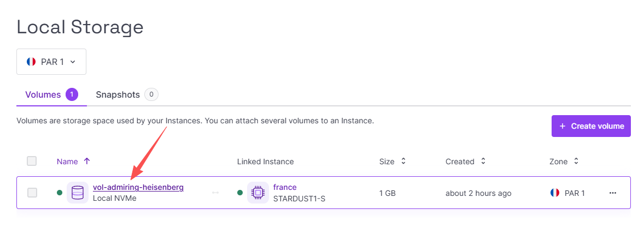Open the three-dot actions menu for the volume row
This screenshot has height=245, width=644.
613,193
